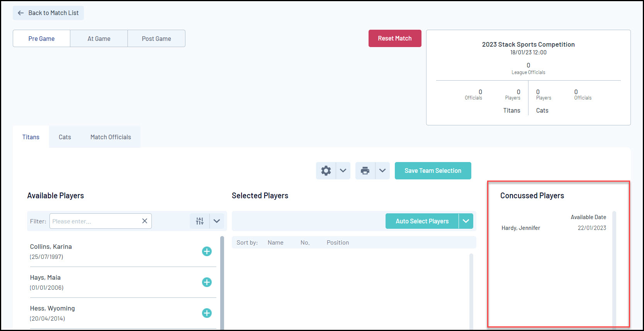Click Save Team Selection button

click(433, 171)
